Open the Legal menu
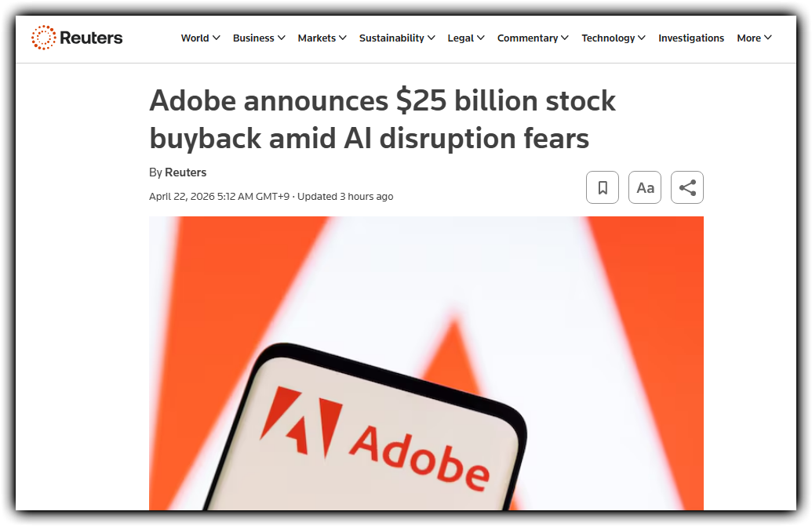The image size is (812, 526). click(466, 38)
